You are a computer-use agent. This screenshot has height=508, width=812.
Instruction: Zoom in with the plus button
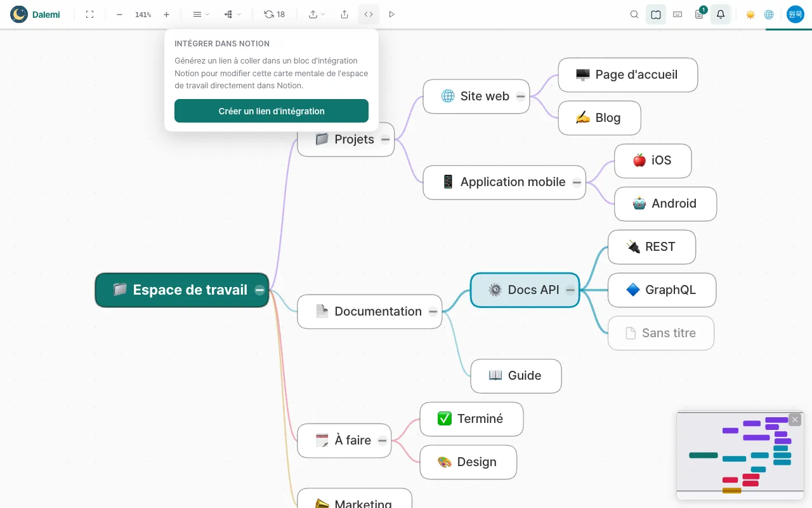(x=166, y=14)
